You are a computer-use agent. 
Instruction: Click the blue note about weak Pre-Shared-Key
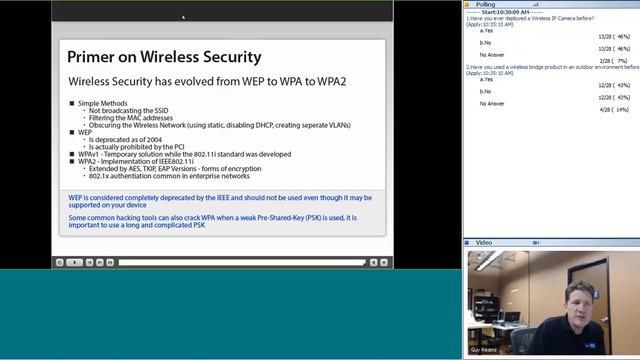coord(213,221)
